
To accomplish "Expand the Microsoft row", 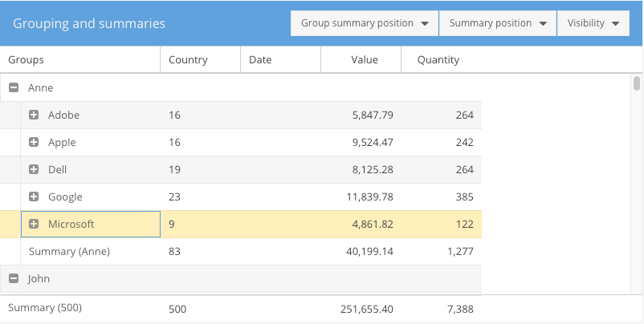I will (x=34, y=225).
